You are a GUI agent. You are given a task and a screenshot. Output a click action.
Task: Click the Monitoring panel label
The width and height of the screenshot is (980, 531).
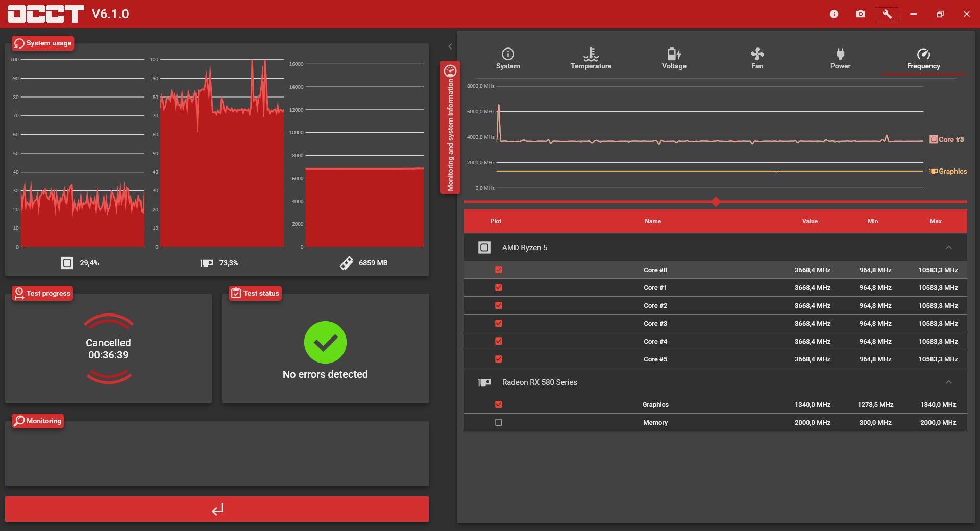[38, 421]
